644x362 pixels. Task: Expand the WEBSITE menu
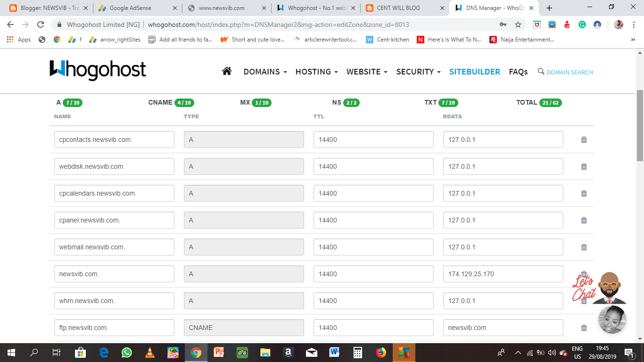367,72
